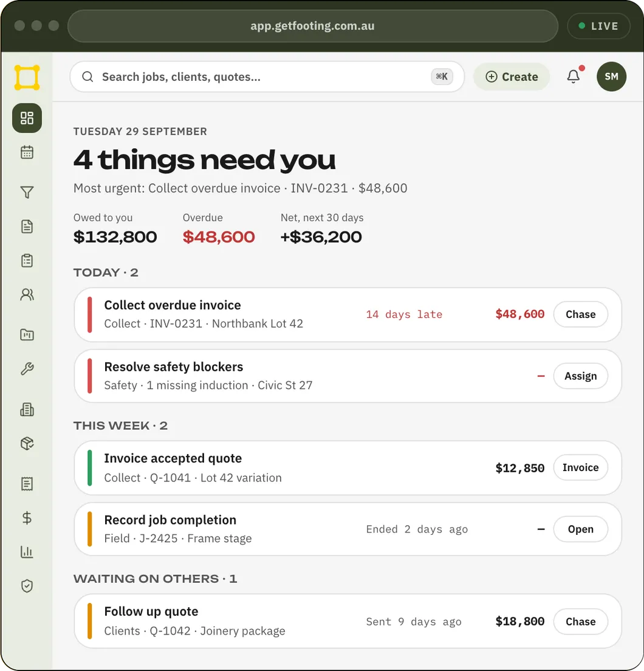Open the people clients icon in sidebar
The image size is (644, 671).
[x=27, y=294]
